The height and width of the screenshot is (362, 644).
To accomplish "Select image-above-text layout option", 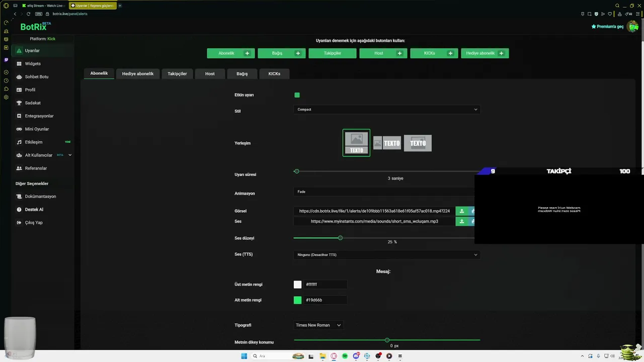I will (356, 143).
